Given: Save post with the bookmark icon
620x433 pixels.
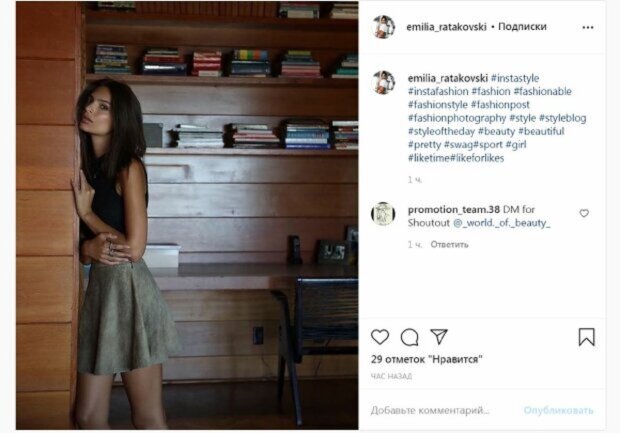Looking at the screenshot, I should pyautogui.click(x=586, y=337).
